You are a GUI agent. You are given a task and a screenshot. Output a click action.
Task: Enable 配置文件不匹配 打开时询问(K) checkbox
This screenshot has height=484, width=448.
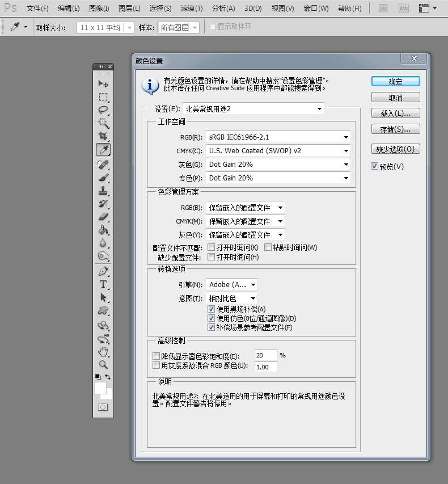(212, 247)
